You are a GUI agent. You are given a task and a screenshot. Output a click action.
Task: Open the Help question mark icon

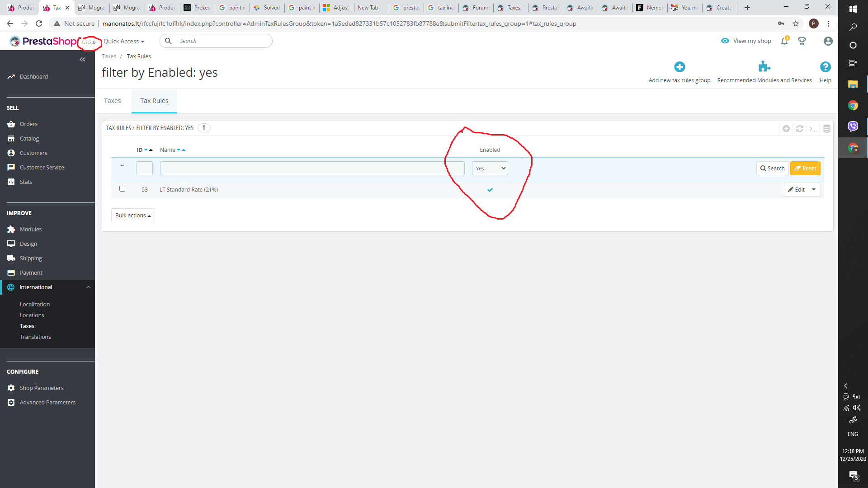[x=825, y=67]
